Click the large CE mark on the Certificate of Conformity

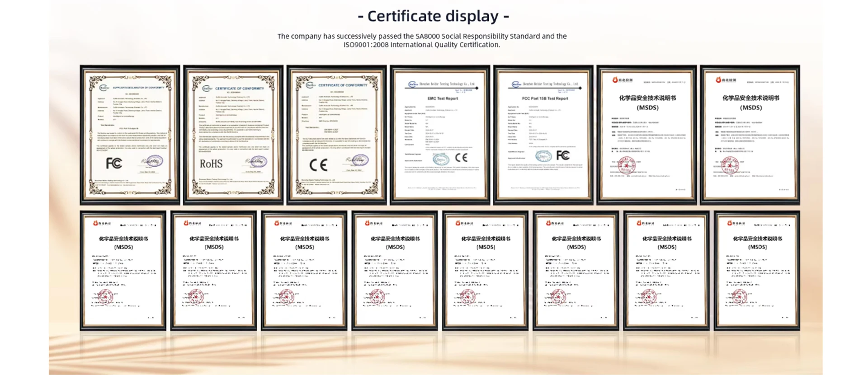318,165
